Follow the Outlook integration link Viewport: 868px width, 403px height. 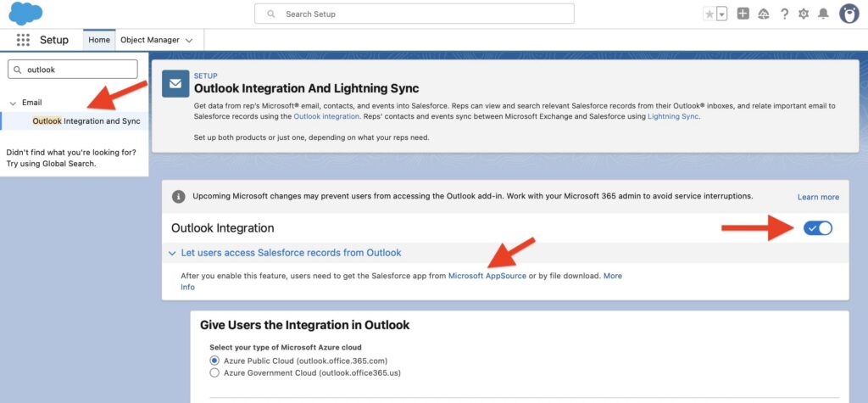click(326, 116)
